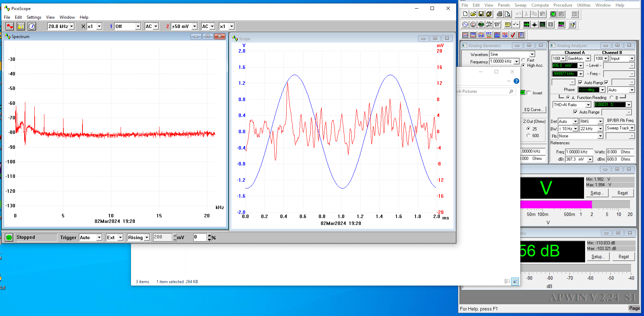Open PicoScope spectrum analyzer icon with yellow bars
The image size is (644, 316).
(21, 26)
